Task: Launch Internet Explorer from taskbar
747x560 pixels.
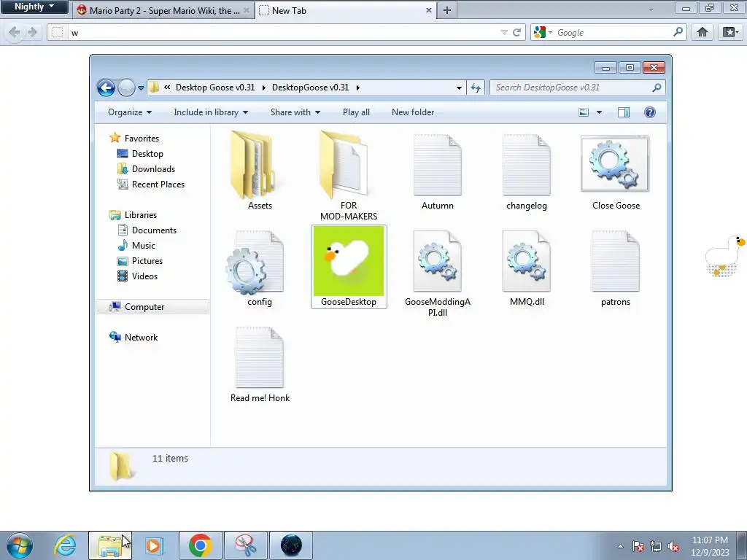Action: [65, 545]
